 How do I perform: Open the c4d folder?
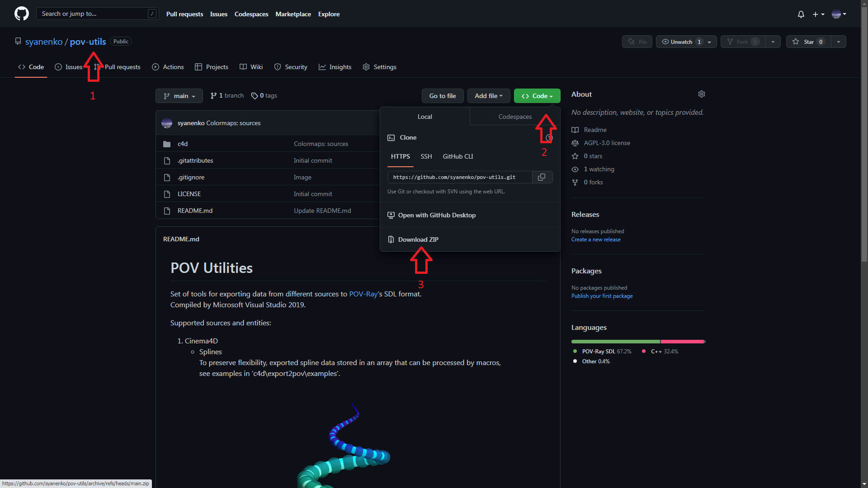coord(183,144)
